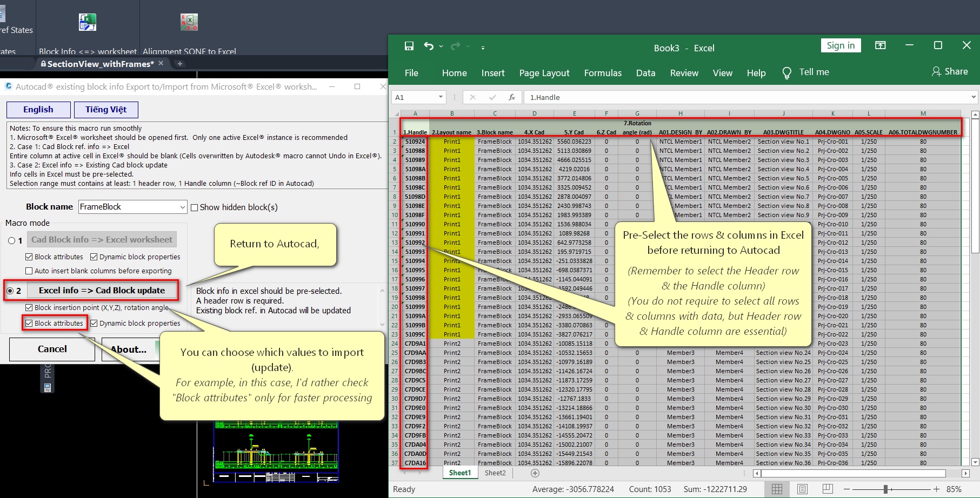Expand the Block name dropdown
This screenshot has width=980, height=498.
click(182, 207)
